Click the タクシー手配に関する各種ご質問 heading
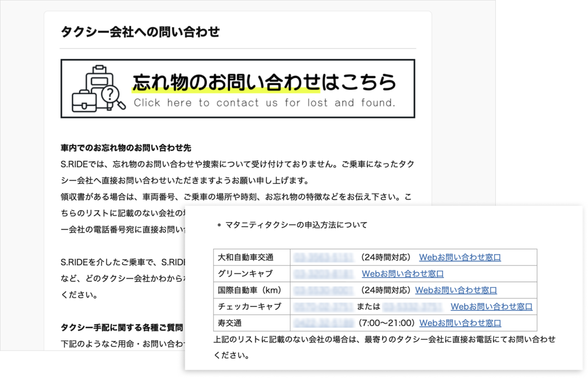This screenshot has height=378, width=588. 122,327
